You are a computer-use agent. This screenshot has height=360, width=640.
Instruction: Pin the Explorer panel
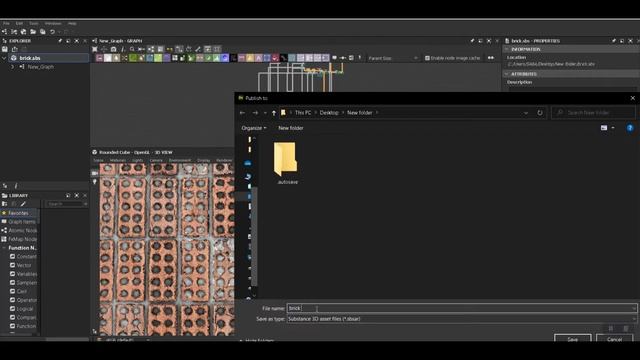point(60,41)
